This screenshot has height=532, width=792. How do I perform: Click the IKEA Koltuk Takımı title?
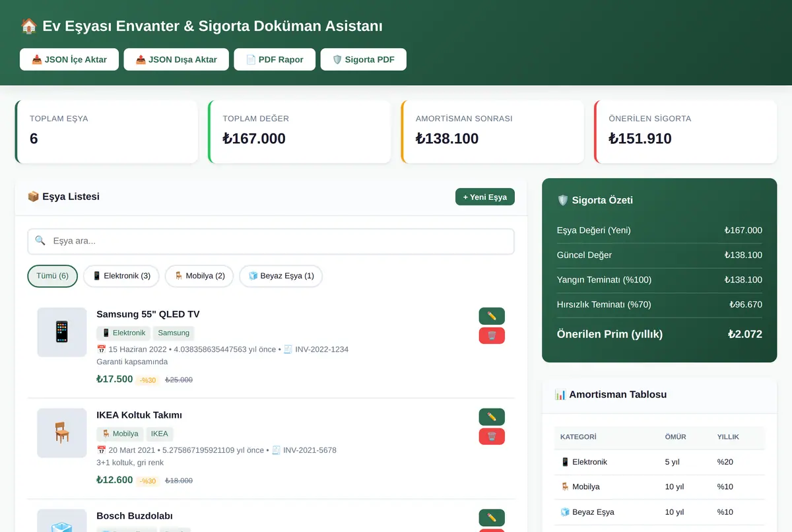point(139,415)
